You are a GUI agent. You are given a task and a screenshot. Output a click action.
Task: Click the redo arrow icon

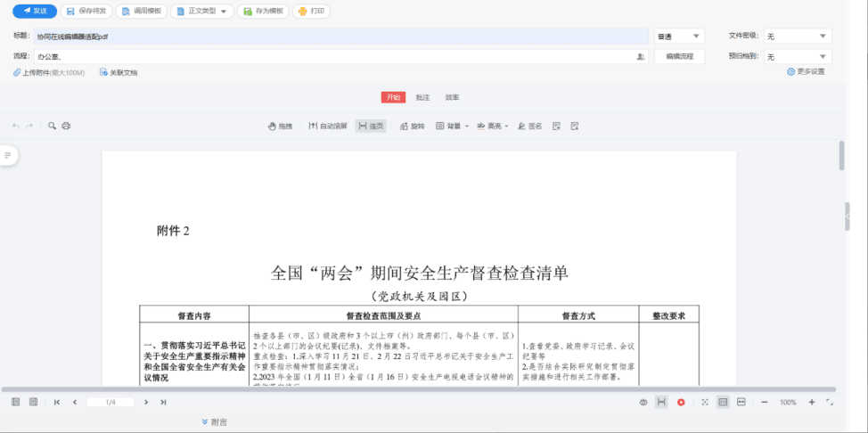tap(29, 127)
